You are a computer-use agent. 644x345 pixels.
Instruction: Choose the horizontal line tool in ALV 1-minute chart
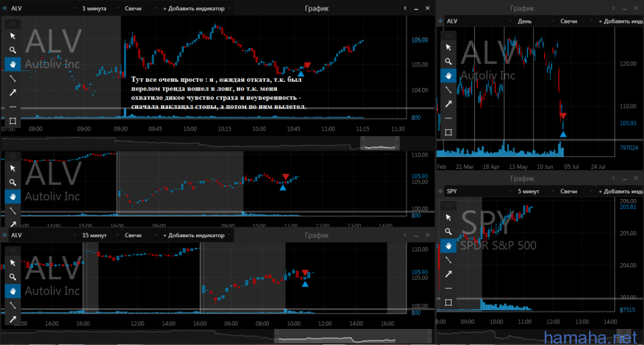[x=13, y=107]
